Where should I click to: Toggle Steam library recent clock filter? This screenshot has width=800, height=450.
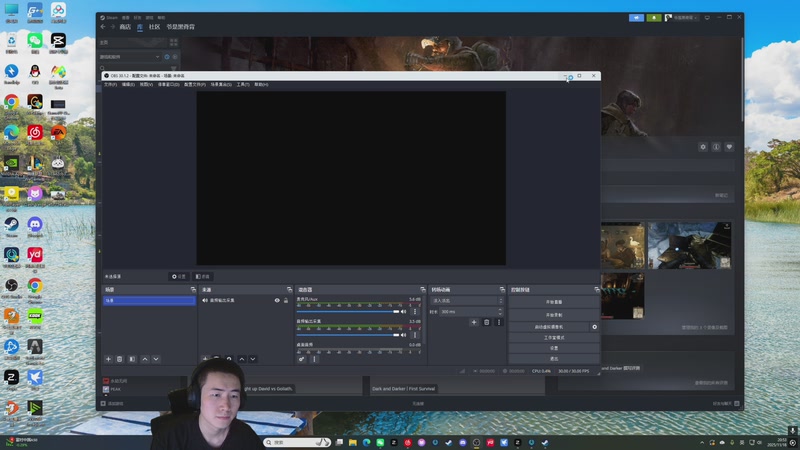167,57
